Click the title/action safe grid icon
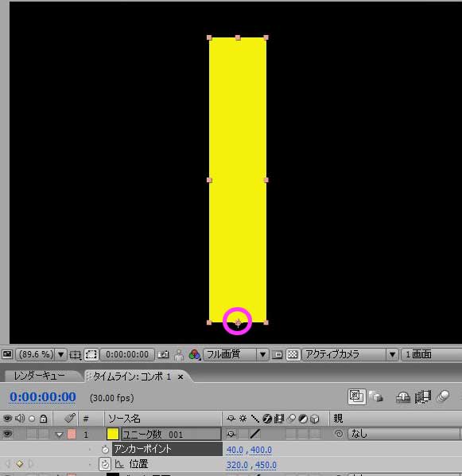The height and width of the screenshot is (476, 462). pos(76,354)
